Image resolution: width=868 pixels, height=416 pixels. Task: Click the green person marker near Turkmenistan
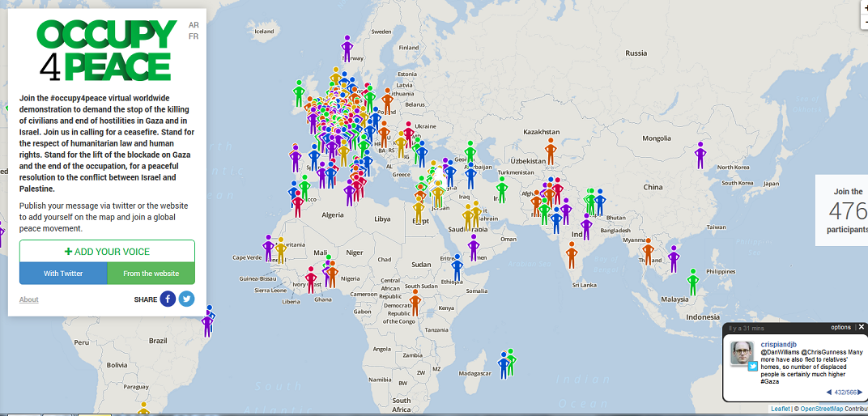coord(501,189)
